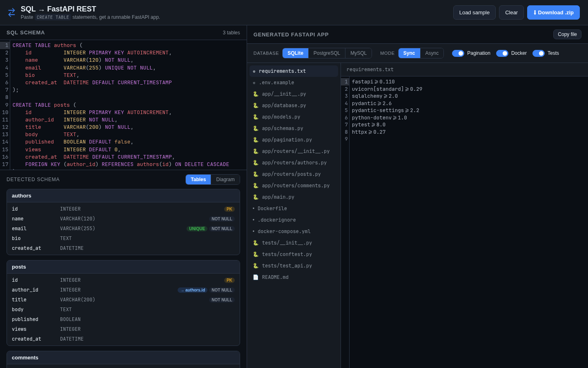The image size is (588, 368).
Task: Switch generation mode to Sync
Action: pyautogui.click(x=409, y=53)
